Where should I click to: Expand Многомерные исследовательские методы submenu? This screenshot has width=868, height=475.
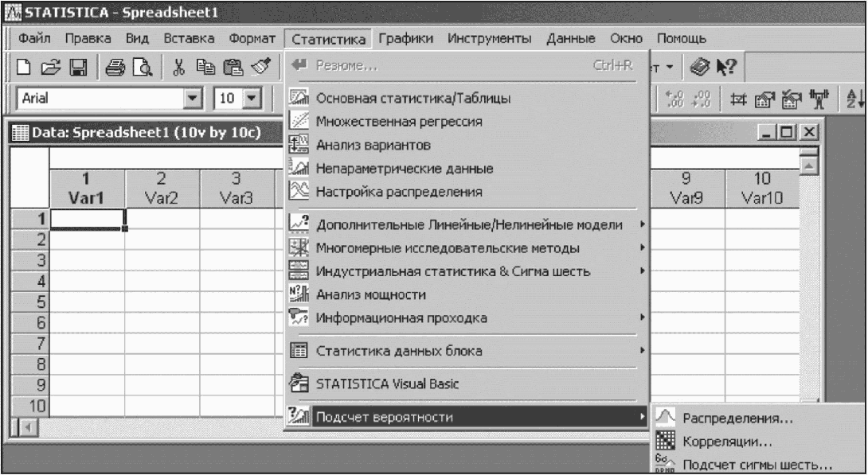click(466, 248)
